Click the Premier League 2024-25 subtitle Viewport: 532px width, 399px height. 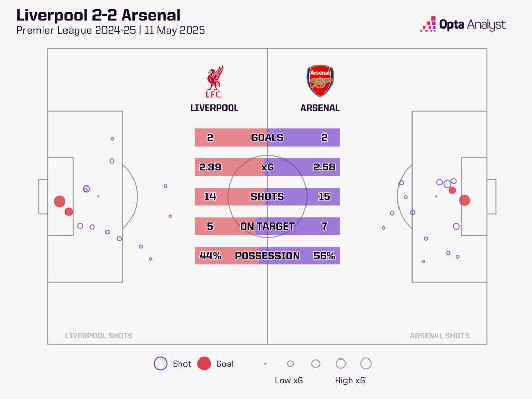(110, 30)
